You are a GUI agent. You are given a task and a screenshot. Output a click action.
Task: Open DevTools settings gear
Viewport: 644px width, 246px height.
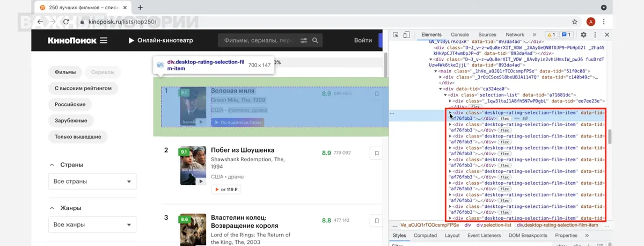click(583, 34)
